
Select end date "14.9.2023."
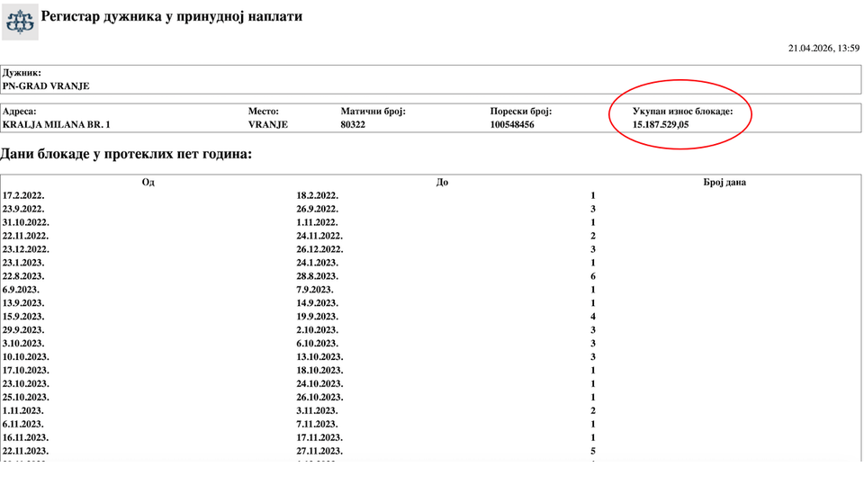point(318,303)
